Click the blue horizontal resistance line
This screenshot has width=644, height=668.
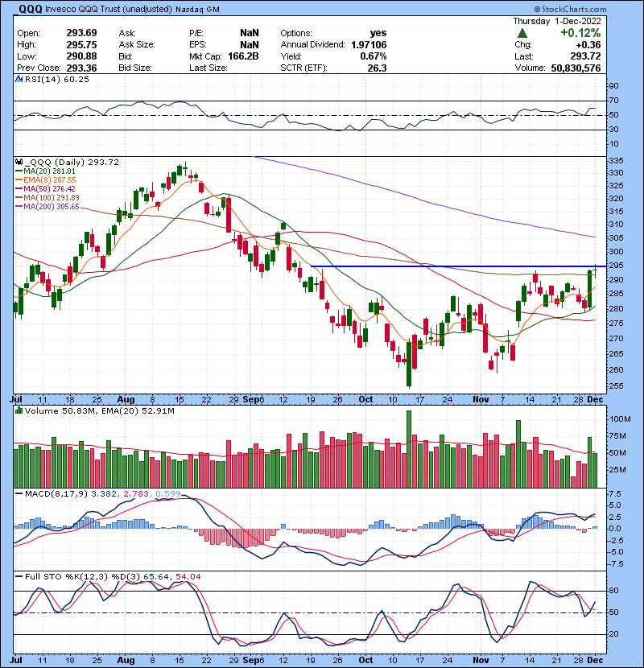tap(451, 266)
